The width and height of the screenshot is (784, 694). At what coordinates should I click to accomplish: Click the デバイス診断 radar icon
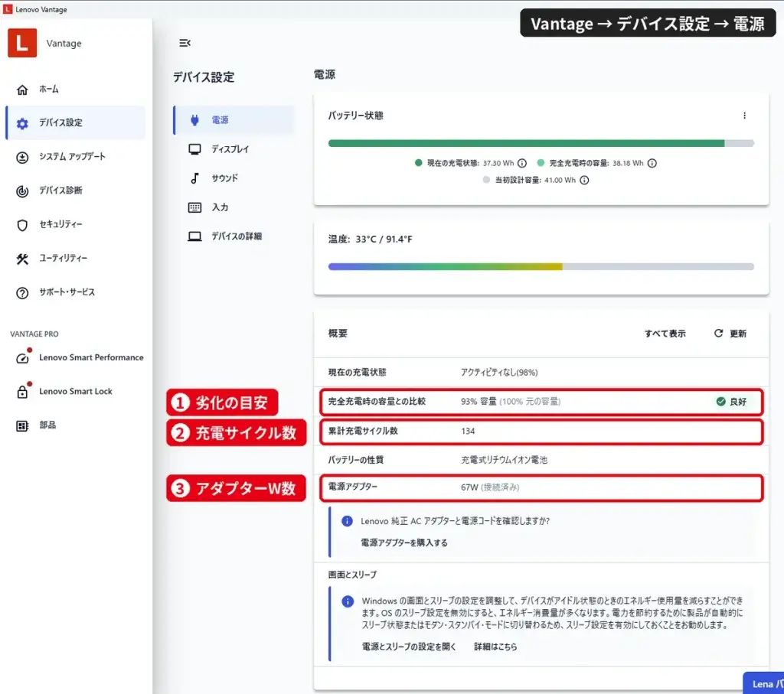coord(22,191)
